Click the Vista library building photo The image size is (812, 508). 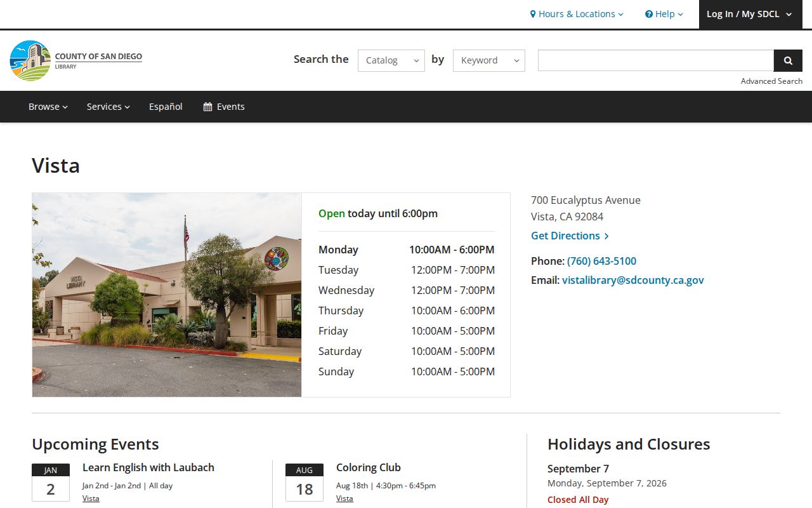[167, 295]
